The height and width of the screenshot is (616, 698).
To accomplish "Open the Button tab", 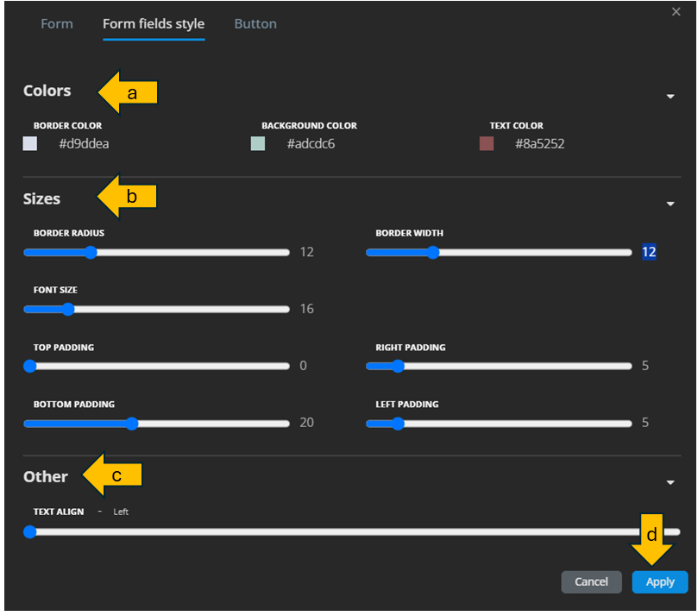I will (255, 24).
